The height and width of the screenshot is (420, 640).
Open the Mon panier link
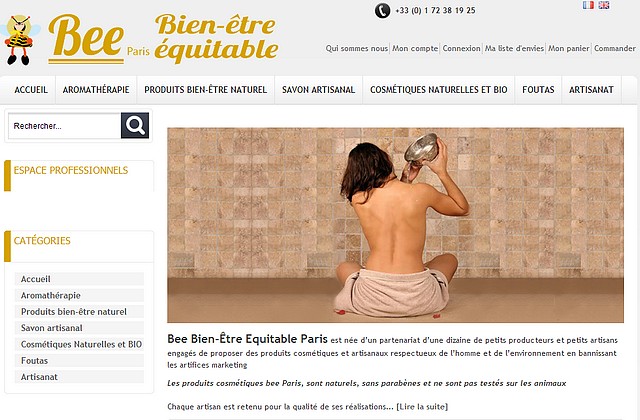pyautogui.click(x=569, y=49)
